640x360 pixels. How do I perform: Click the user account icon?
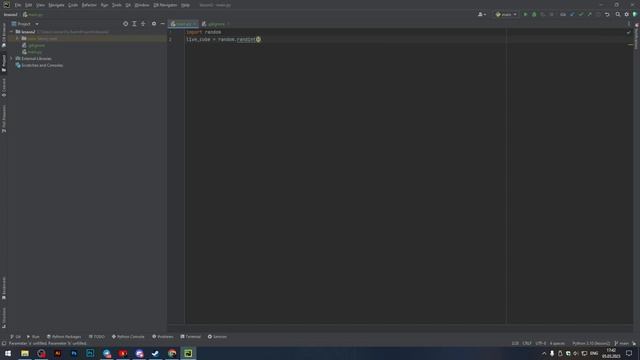point(482,14)
